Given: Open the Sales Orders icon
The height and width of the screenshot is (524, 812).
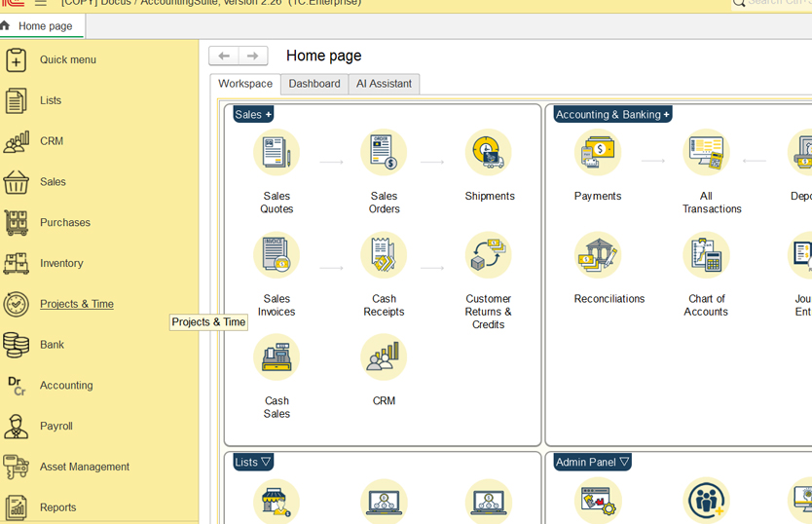Looking at the screenshot, I should (384, 152).
